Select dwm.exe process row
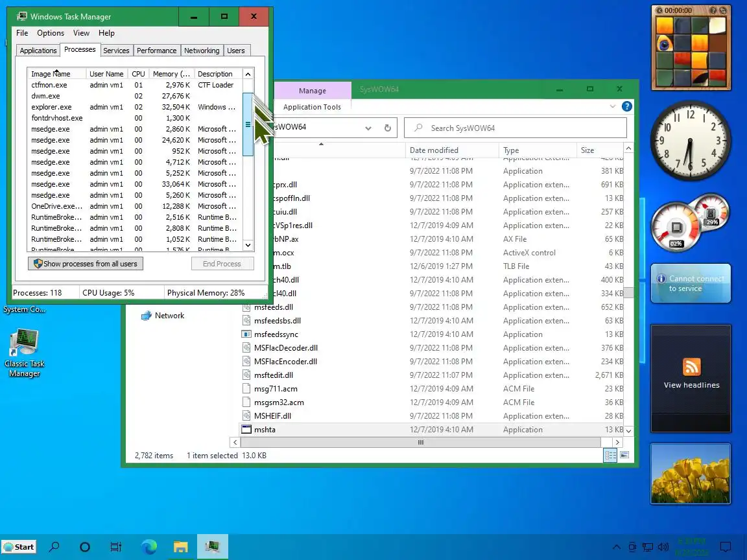 [134, 96]
